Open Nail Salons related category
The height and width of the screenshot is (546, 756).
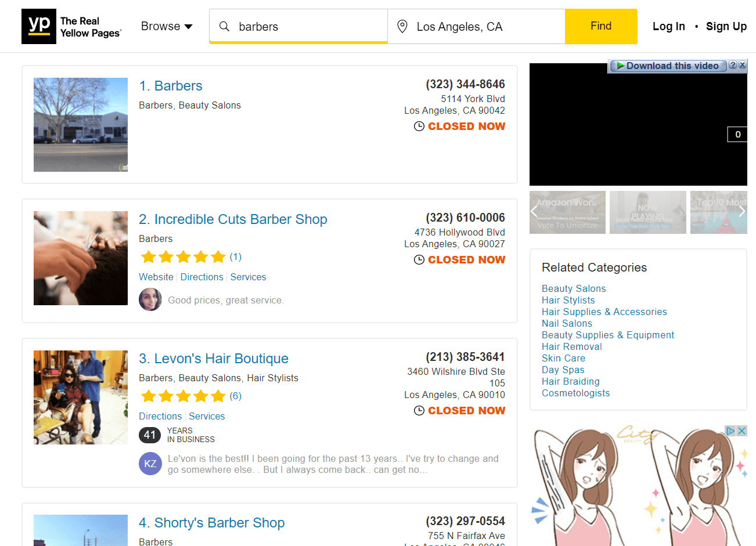click(x=567, y=323)
